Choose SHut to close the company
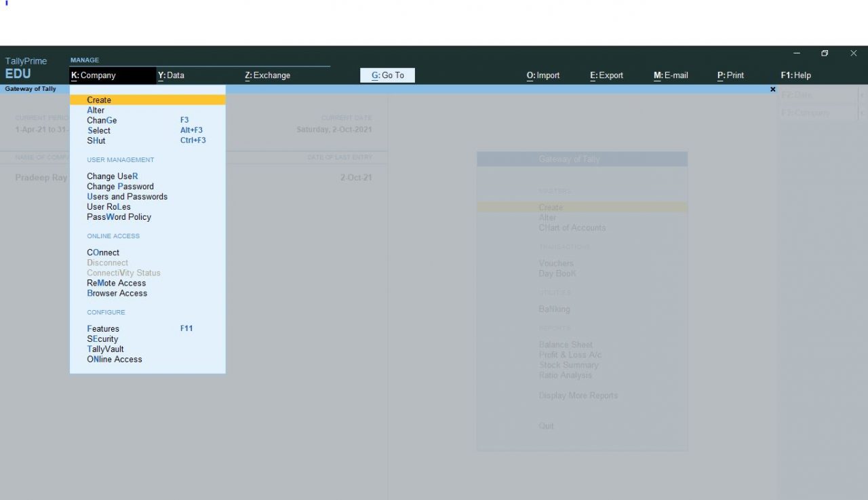Viewport: 868px width, 500px height. 96,140
